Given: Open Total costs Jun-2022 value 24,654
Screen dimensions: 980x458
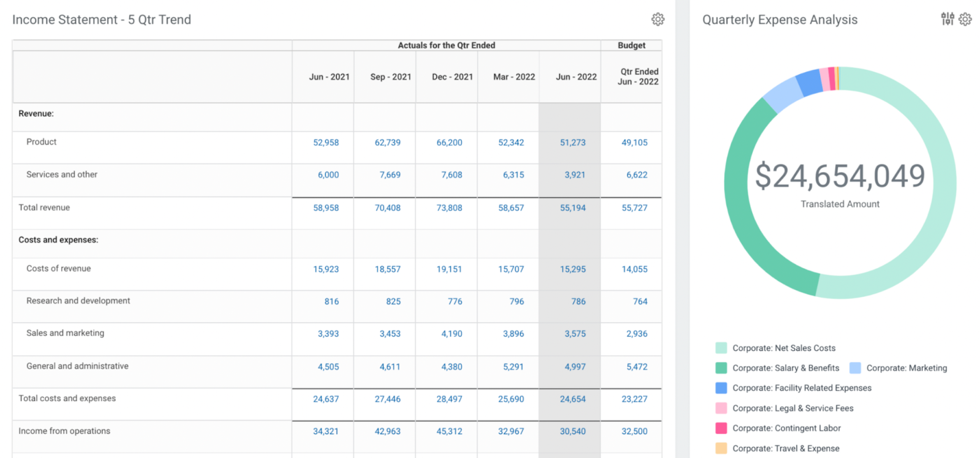Looking at the screenshot, I should click(573, 399).
